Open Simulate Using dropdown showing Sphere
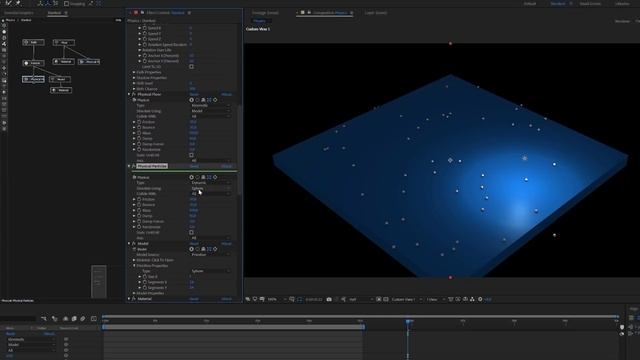 pos(210,189)
